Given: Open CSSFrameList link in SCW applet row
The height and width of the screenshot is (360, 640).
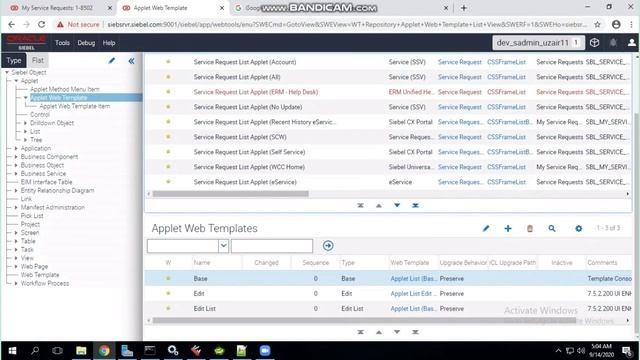Looking at the screenshot, I should (506, 137).
